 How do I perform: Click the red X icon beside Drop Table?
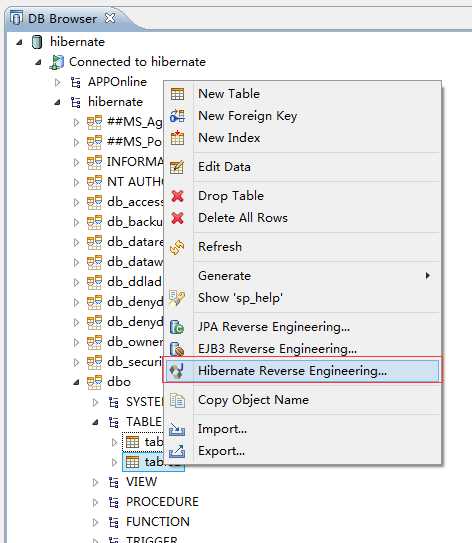(177, 196)
